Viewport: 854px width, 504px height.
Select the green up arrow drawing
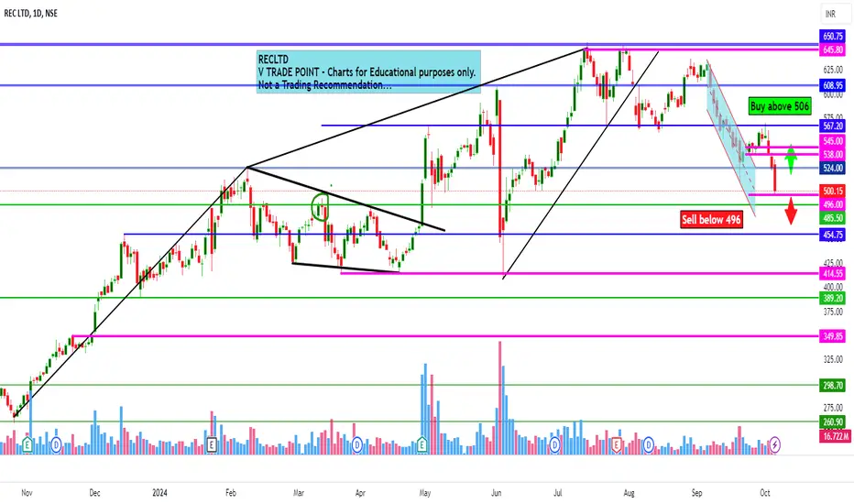(791, 160)
